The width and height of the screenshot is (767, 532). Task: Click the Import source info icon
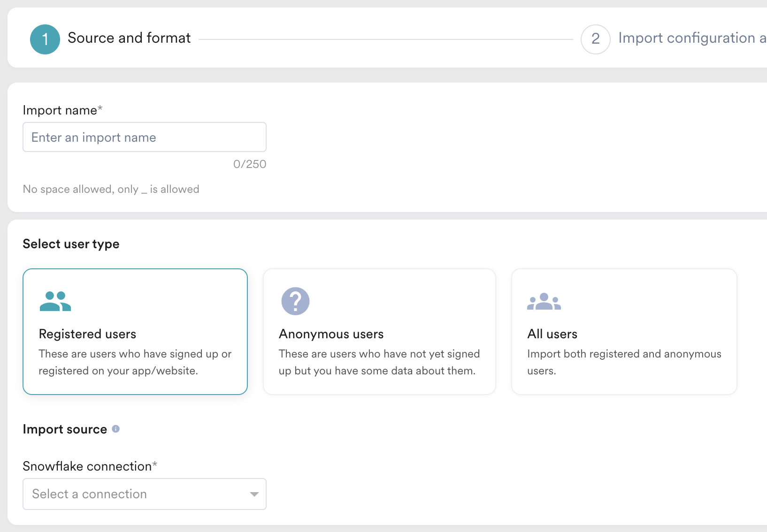116,429
